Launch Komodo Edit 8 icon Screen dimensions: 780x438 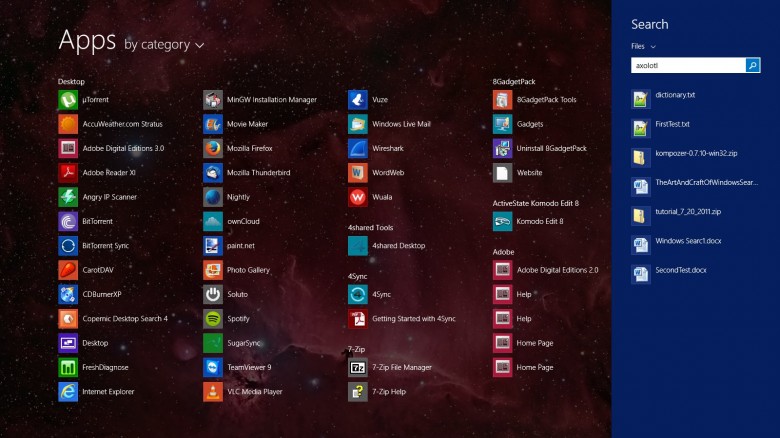[502, 221]
